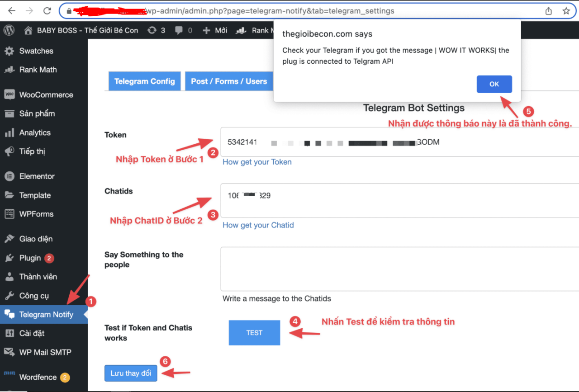Bookmark the page with the star icon

tap(566, 11)
